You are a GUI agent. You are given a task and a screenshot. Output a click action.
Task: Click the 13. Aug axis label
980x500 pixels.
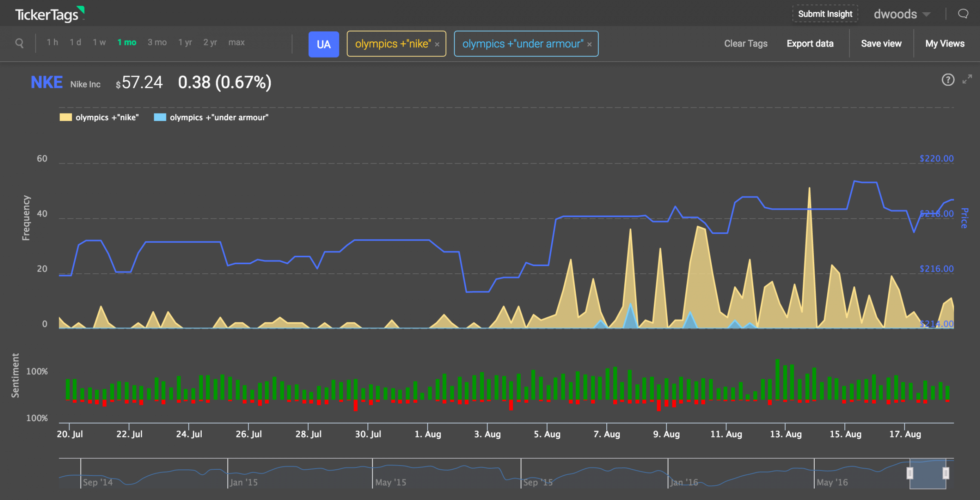pos(786,434)
